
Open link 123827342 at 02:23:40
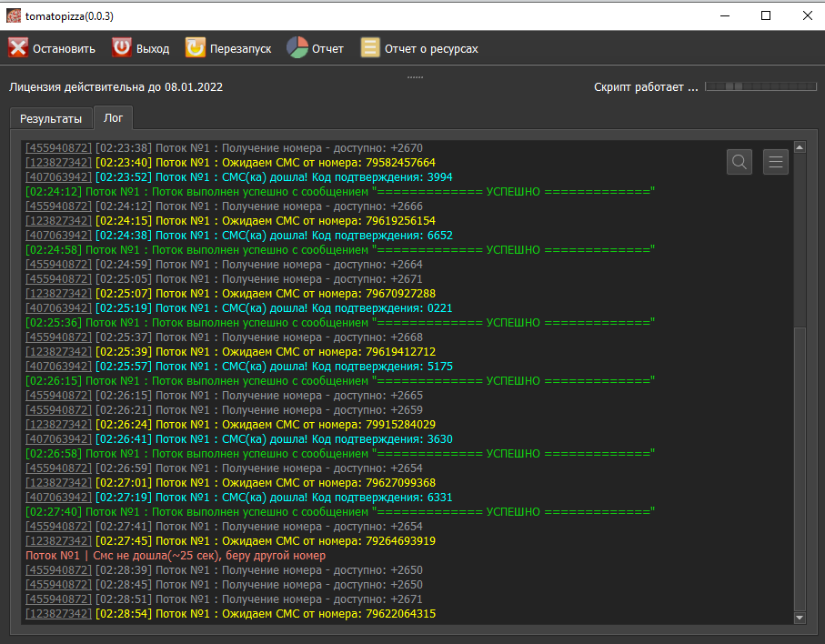[58, 163]
